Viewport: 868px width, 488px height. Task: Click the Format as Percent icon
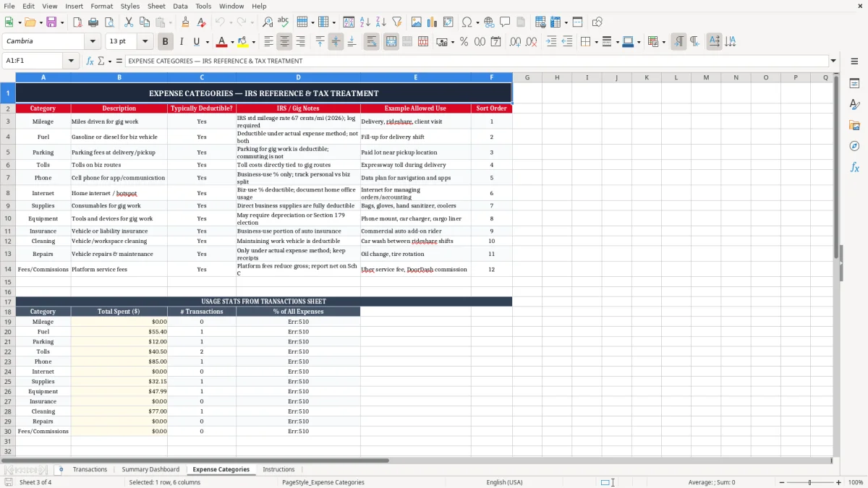(464, 42)
